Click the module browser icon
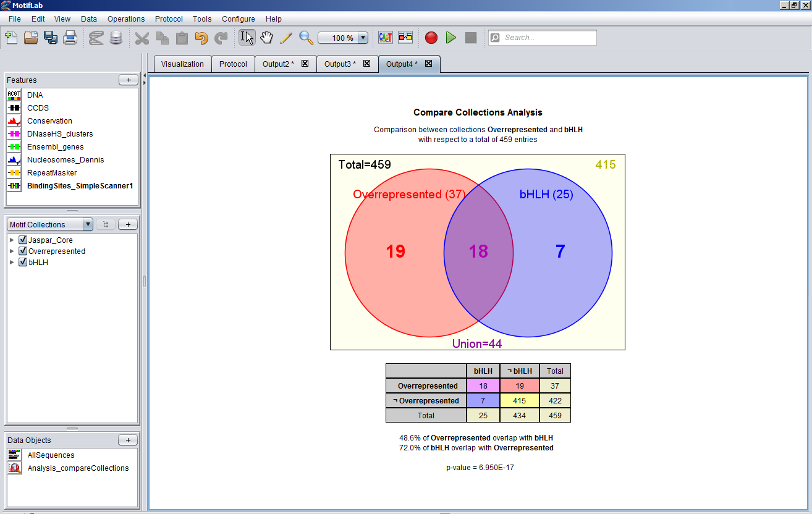 pyautogui.click(x=405, y=38)
